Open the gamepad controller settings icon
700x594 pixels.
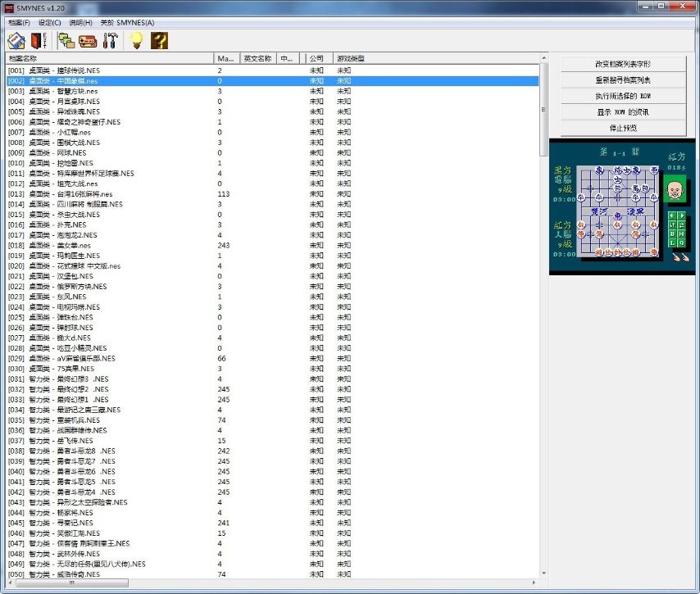(88, 41)
